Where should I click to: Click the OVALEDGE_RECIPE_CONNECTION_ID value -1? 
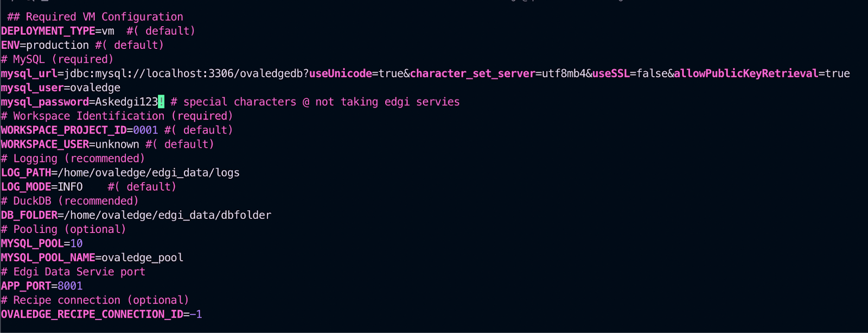196,314
